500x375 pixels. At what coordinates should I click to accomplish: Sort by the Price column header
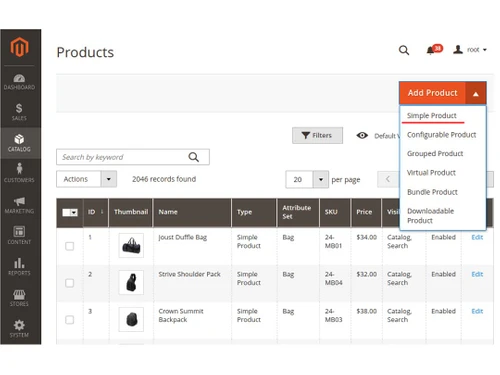pos(366,212)
